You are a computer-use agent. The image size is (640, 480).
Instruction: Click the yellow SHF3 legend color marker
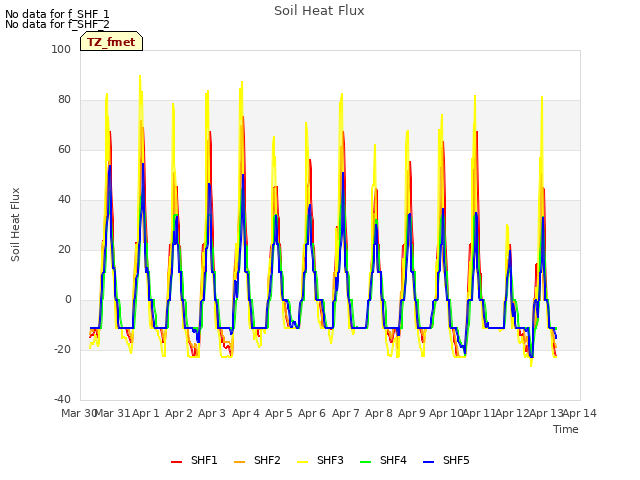[x=302, y=462]
